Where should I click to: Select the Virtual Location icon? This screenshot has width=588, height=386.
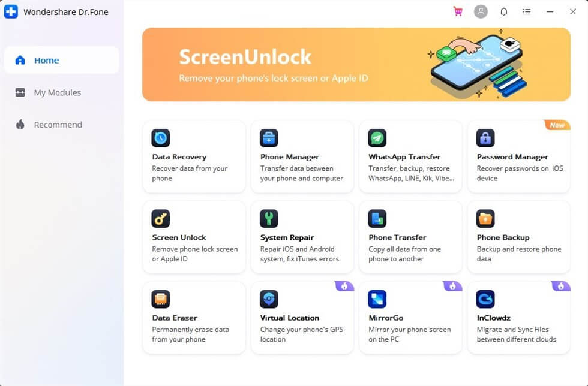pyautogui.click(x=269, y=299)
